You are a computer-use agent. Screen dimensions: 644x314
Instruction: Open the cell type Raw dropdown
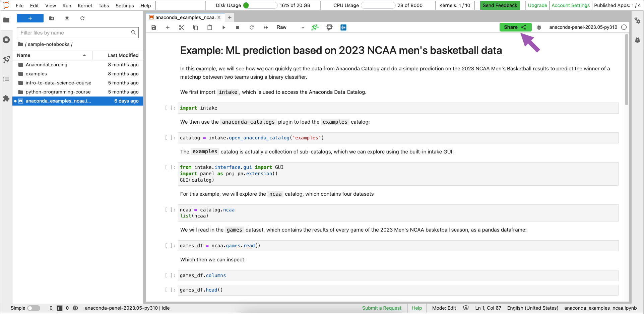pyautogui.click(x=291, y=27)
